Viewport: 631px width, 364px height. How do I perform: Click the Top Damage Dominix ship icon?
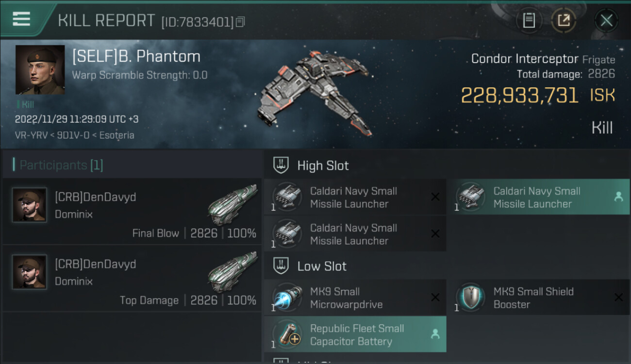click(232, 271)
